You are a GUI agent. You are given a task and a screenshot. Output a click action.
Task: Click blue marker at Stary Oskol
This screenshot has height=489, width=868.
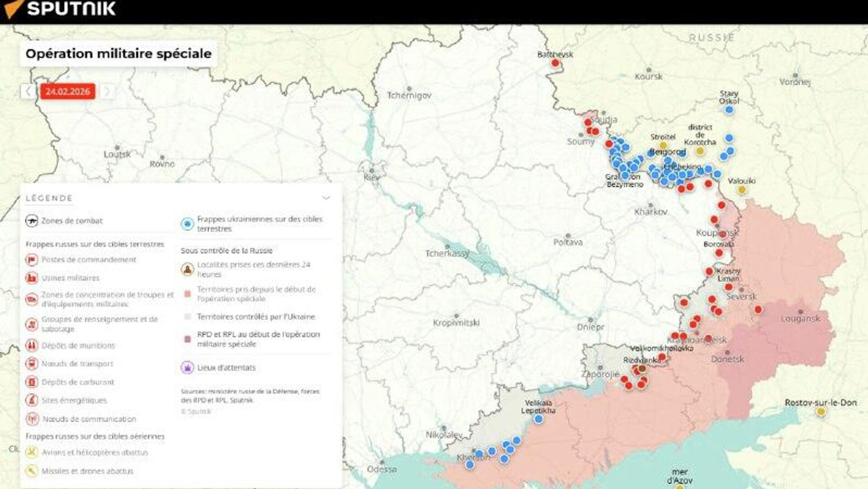click(729, 109)
